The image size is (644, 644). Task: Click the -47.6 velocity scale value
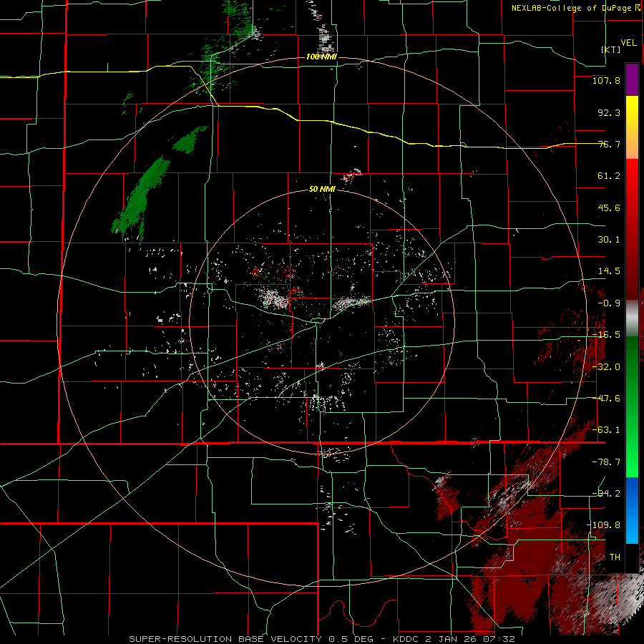(x=606, y=399)
